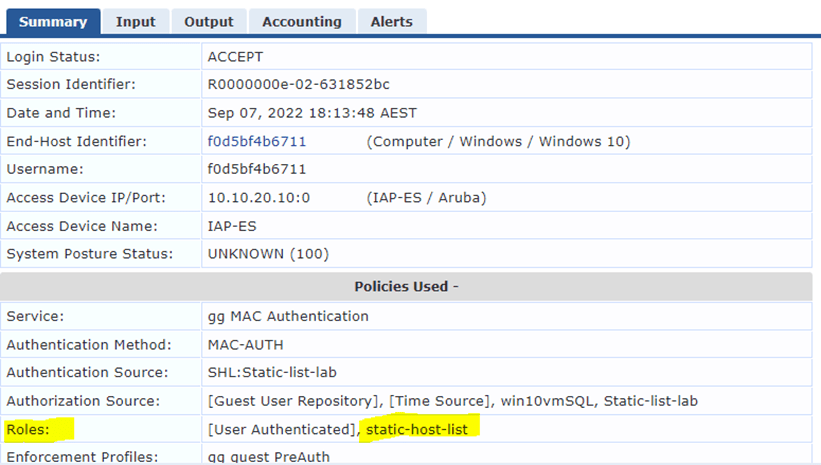Switch to the Input tab
Screen dimensions: 821x465
(x=135, y=21)
